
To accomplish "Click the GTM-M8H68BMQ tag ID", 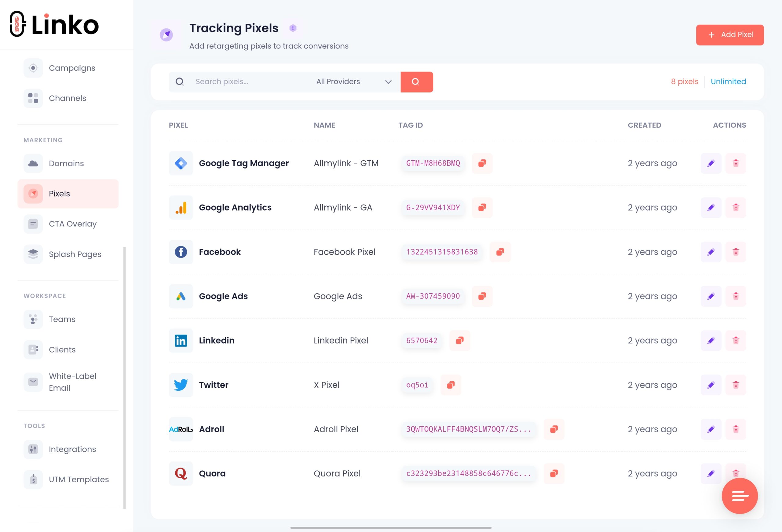I will pyautogui.click(x=433, y=163).
